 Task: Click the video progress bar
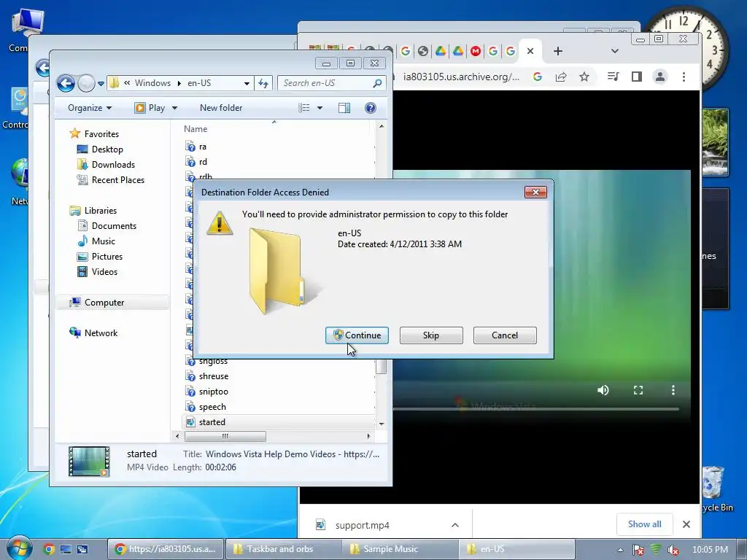pyautogui.click(x=536, y=408)
